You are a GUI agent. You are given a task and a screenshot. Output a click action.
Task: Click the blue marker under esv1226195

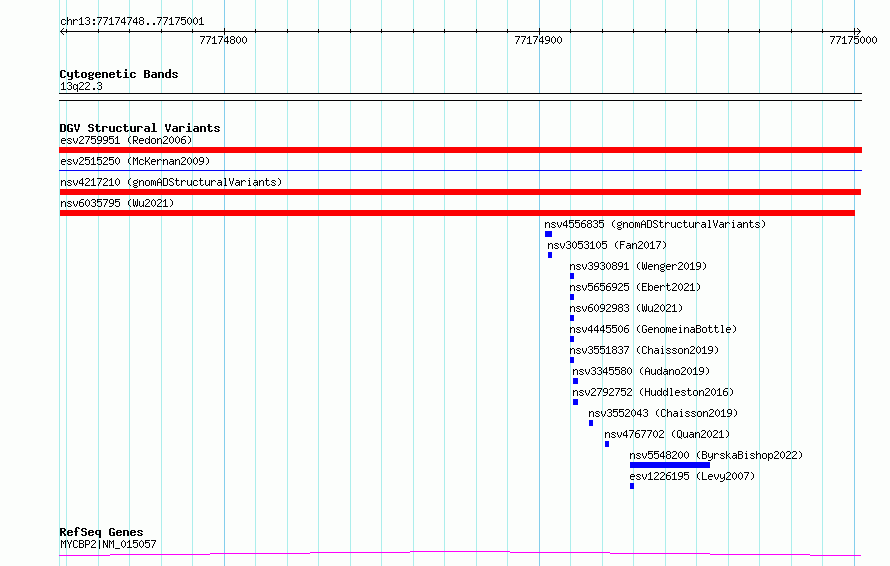tap(632, 486)
